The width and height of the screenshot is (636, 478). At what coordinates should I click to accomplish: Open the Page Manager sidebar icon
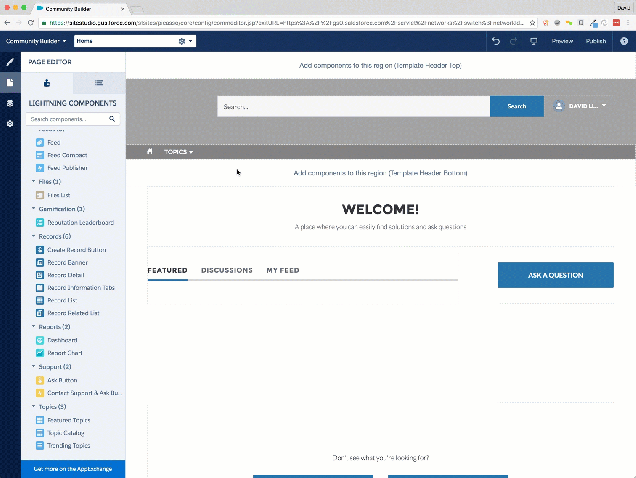(10, 103)
